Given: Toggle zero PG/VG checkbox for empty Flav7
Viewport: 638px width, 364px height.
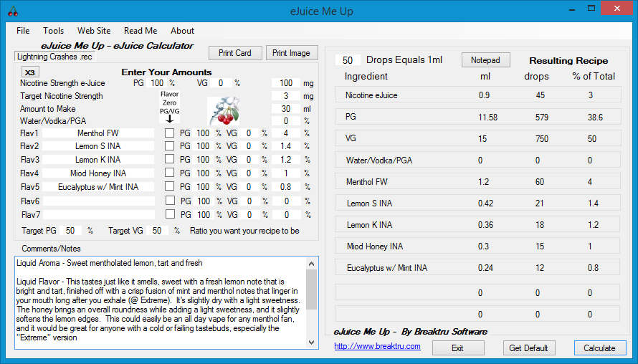Looking at the screenshot, I should (x=170, y=214).
